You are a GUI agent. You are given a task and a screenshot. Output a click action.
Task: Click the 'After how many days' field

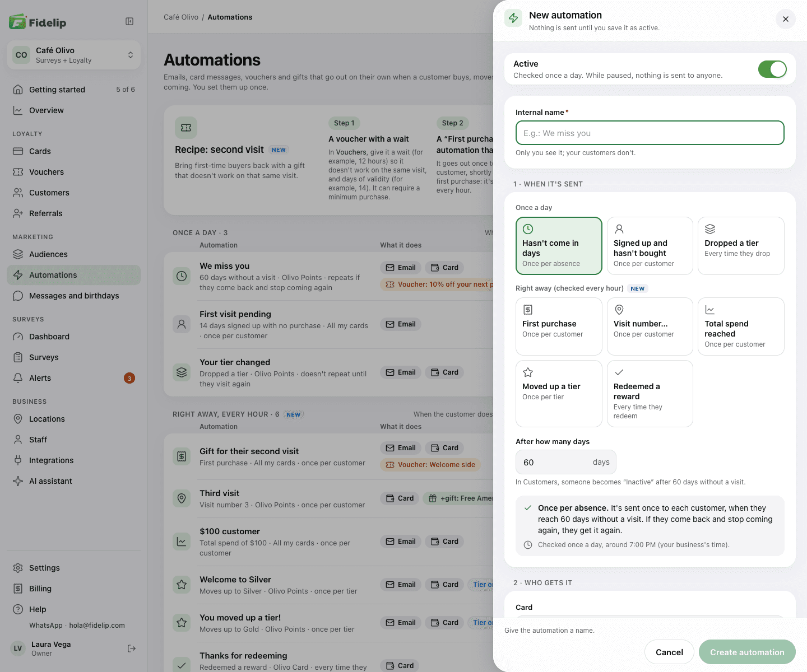tap(566, 462)
